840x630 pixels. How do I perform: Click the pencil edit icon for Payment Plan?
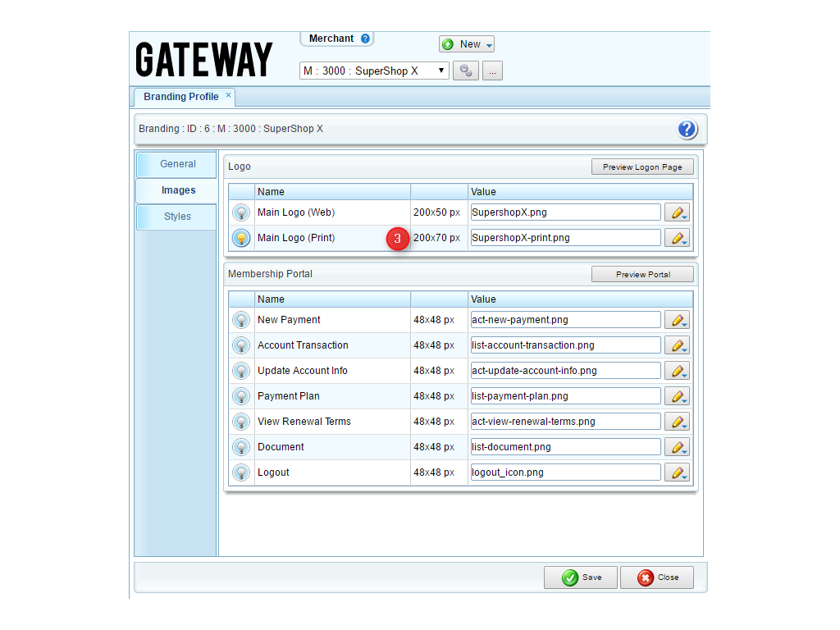[677, 396]
